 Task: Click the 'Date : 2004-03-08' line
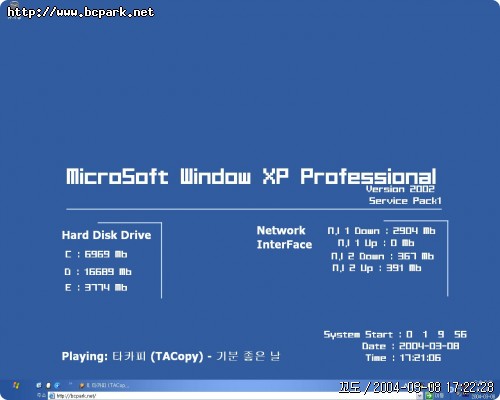coord(411,346)
